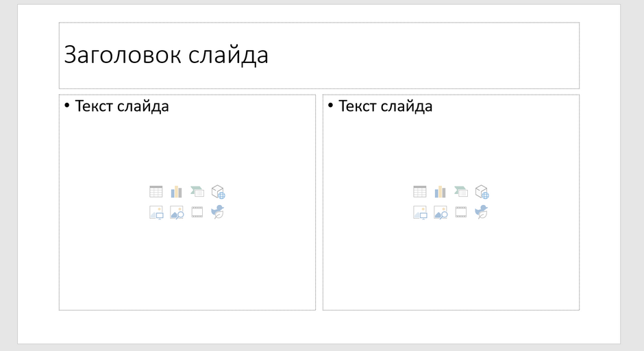Click the title text "Заголовок слайда"

pyautogui.click(x=166, y=55)
